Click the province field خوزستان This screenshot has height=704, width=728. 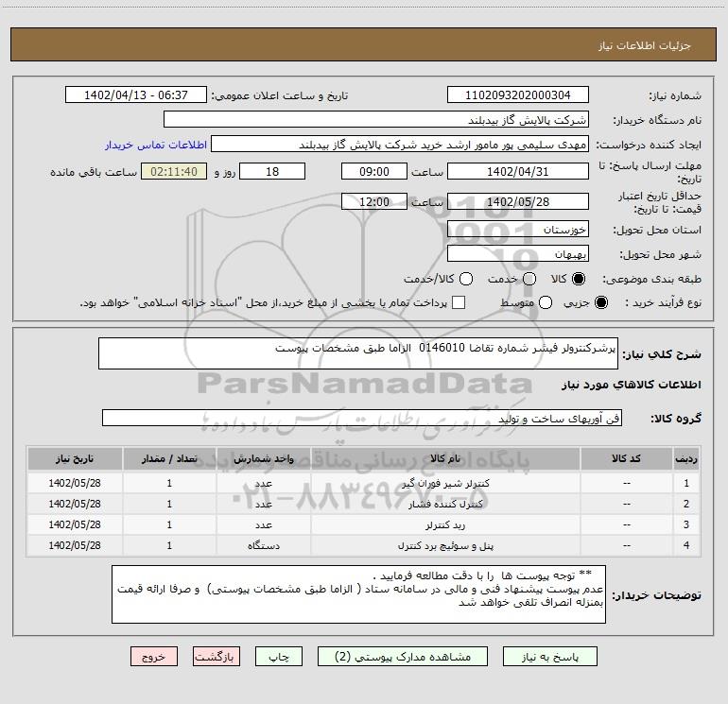tap(518, 230)
